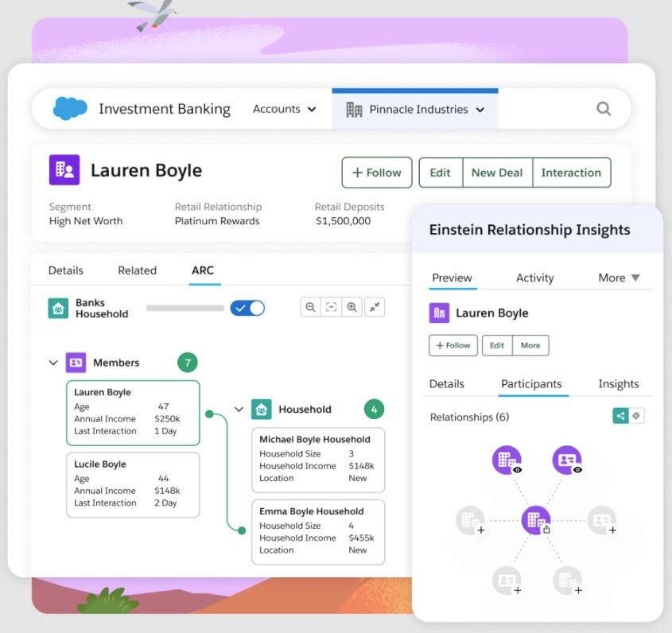Open the Activity tab
This screenshot has width=672, height=633.
[534, 278]
